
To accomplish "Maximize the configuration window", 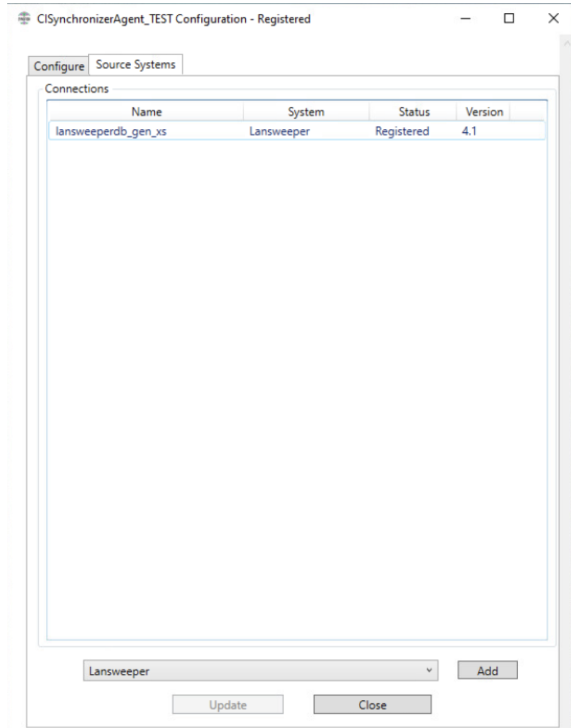I will [x=509, y=19].
